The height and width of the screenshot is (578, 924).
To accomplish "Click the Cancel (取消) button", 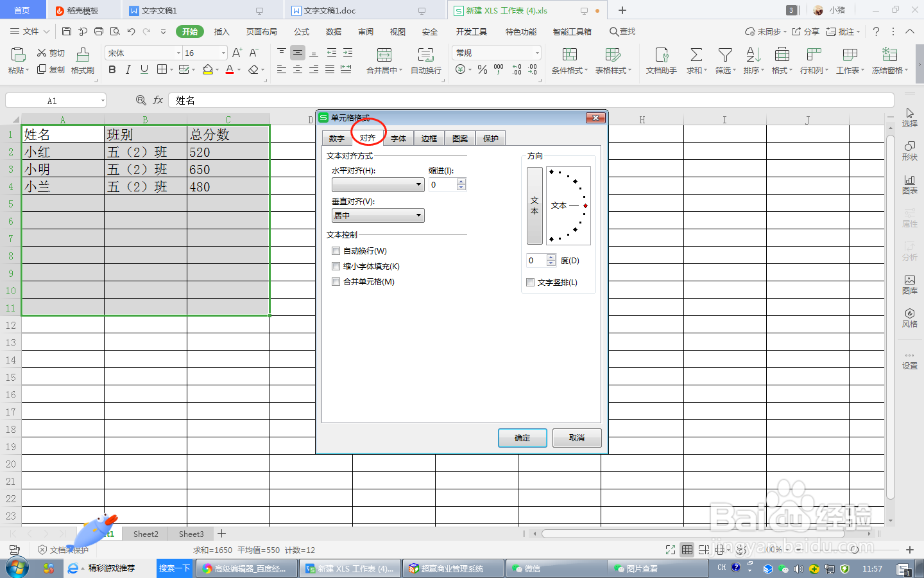I will click(x=577, y=438).
